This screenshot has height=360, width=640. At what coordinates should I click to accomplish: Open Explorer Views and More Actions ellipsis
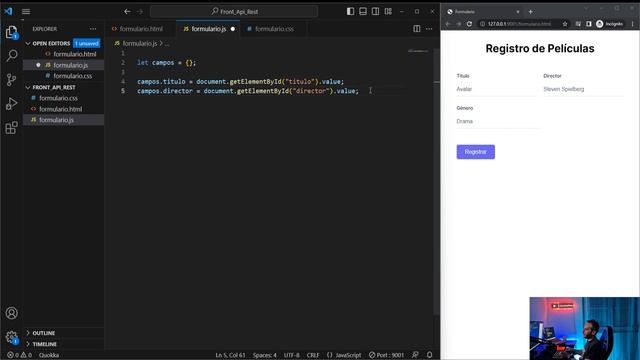[x=93, y=29]
